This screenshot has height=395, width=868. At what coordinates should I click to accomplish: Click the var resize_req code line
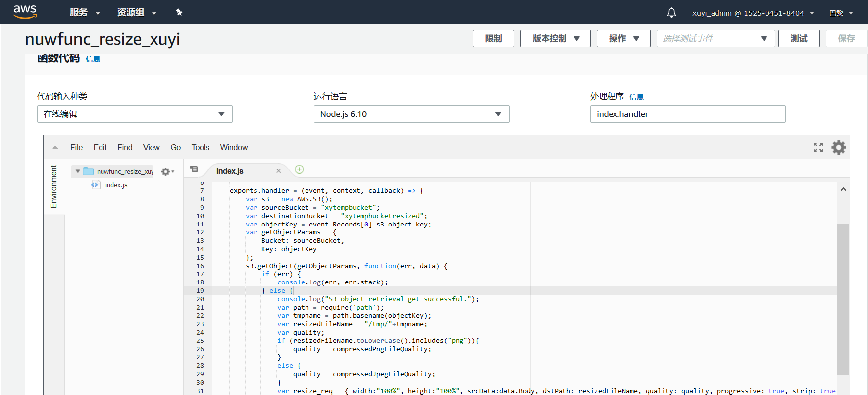tap(557, 391)
